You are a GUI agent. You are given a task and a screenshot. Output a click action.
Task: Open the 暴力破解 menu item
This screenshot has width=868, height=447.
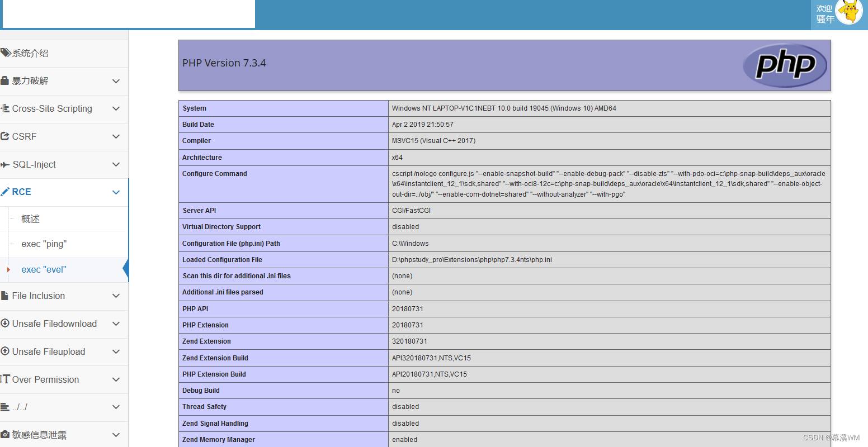pos(64,81)
